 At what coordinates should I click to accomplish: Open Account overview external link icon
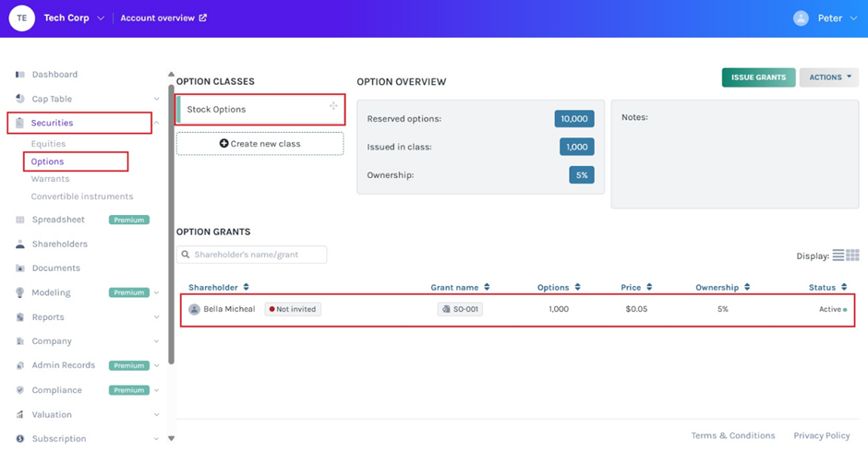tap(203, 18)
